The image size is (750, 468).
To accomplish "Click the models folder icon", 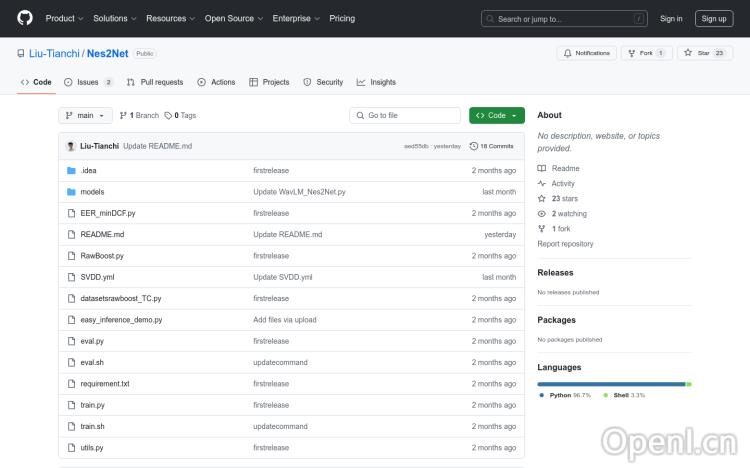I will pos(71,191).
